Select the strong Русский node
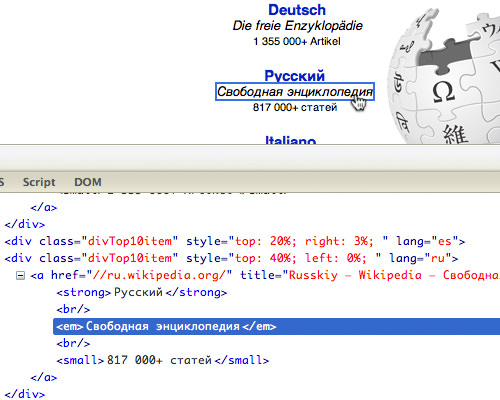The image size is (500, 400). 142,292
